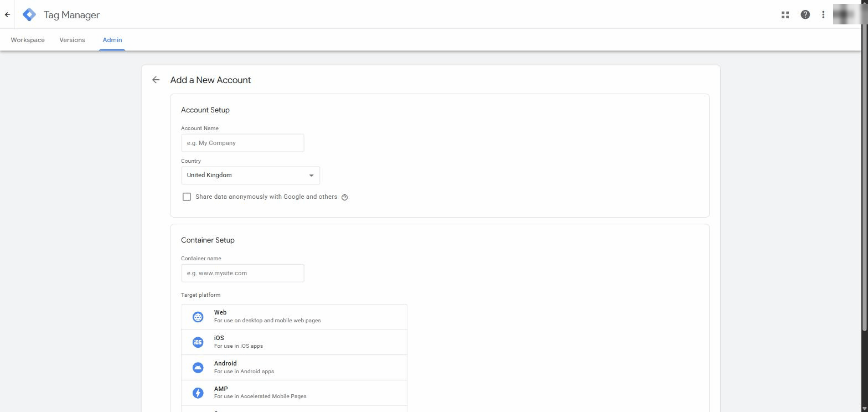Viewport: 868px width, 412px height.
Task: Click the Tag Manager title text
Action: pyautogui.click(x=72, y=15)
